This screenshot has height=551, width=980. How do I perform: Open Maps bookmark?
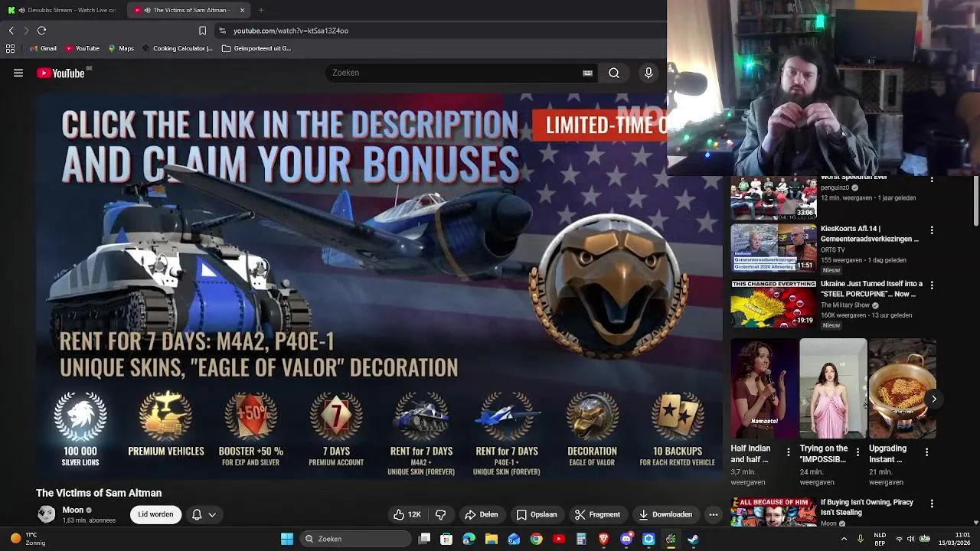click(x=121, y=48)
